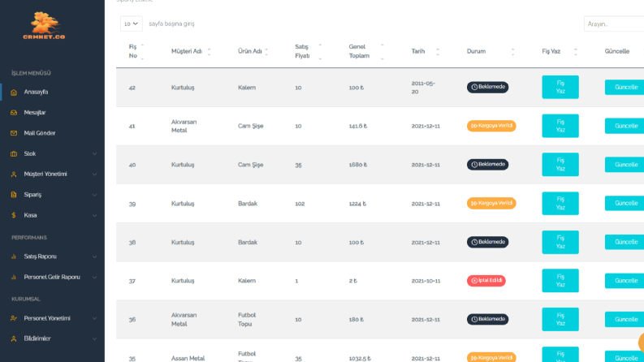This screenshot has width=644, height=362.
Task: Sort by Fiş Yaz column arrows
Action: coord(576,52)
